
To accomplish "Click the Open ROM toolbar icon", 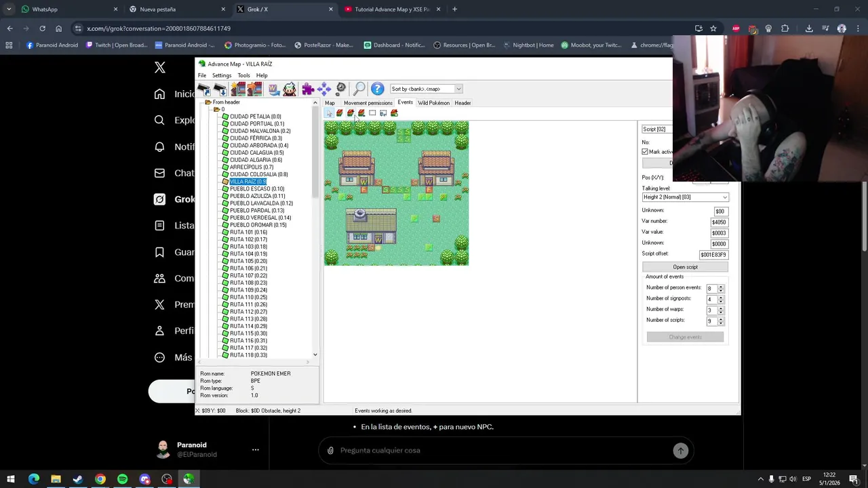I will coord(204,89).
